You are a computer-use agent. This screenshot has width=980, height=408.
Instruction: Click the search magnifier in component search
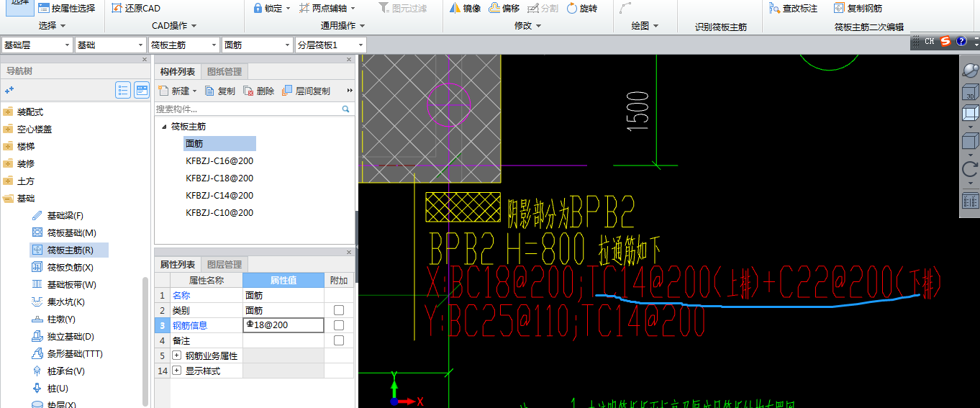coord(345,109)
